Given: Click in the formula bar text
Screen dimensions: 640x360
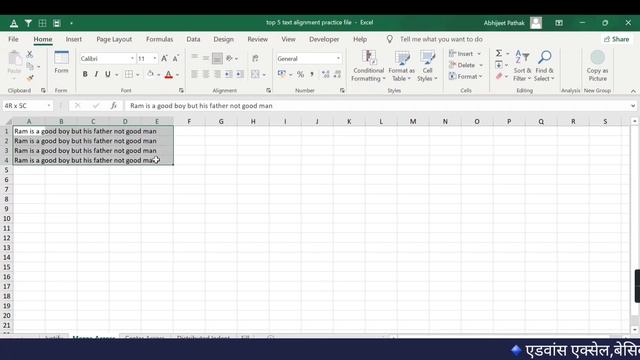Looking at the screenshot, I should point(201,106).
